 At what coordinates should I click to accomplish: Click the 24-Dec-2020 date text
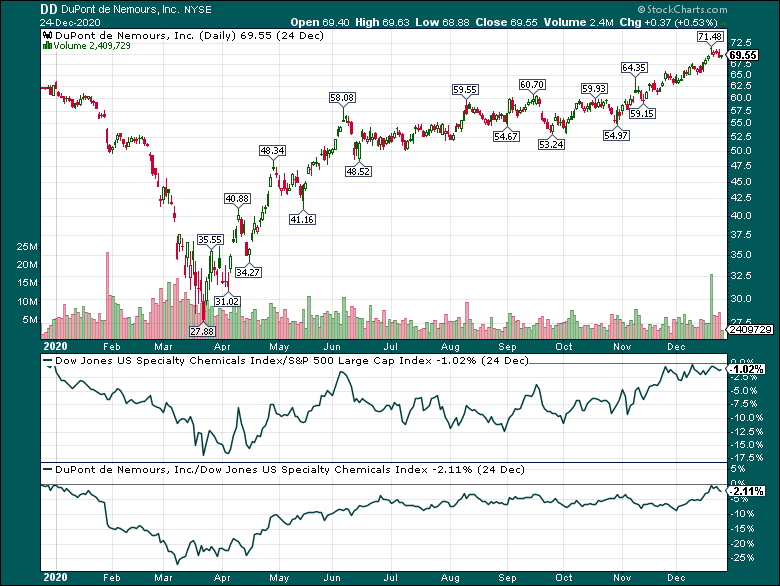point(70,22)
